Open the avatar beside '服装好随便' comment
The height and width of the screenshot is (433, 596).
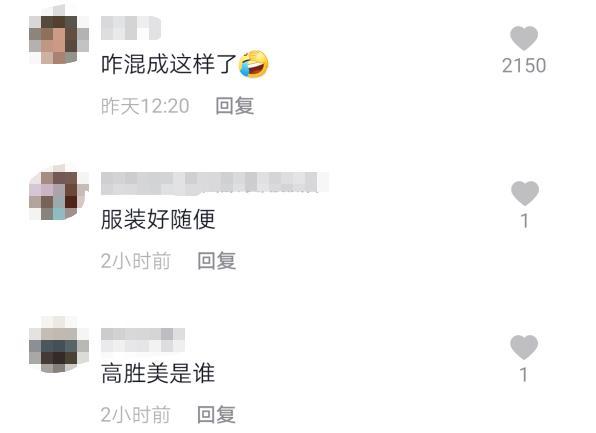click(59, 195)
